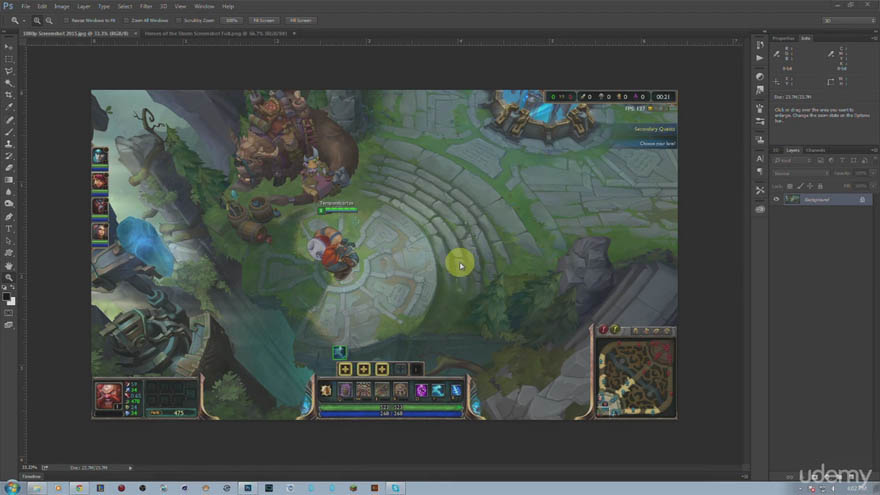This screenshot has height=495, width=880.
Task: Select the Hand tool
Action: (8, 265)
